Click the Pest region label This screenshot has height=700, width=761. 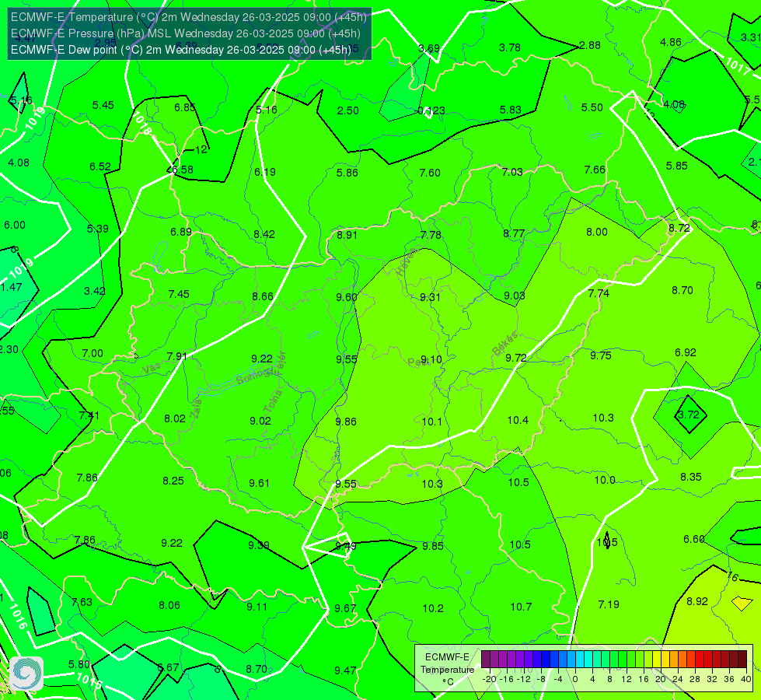click(x=418, y=362)
